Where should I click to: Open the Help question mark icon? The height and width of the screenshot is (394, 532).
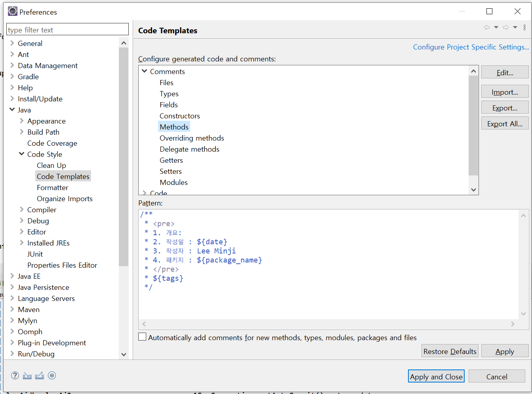point(15,375)
